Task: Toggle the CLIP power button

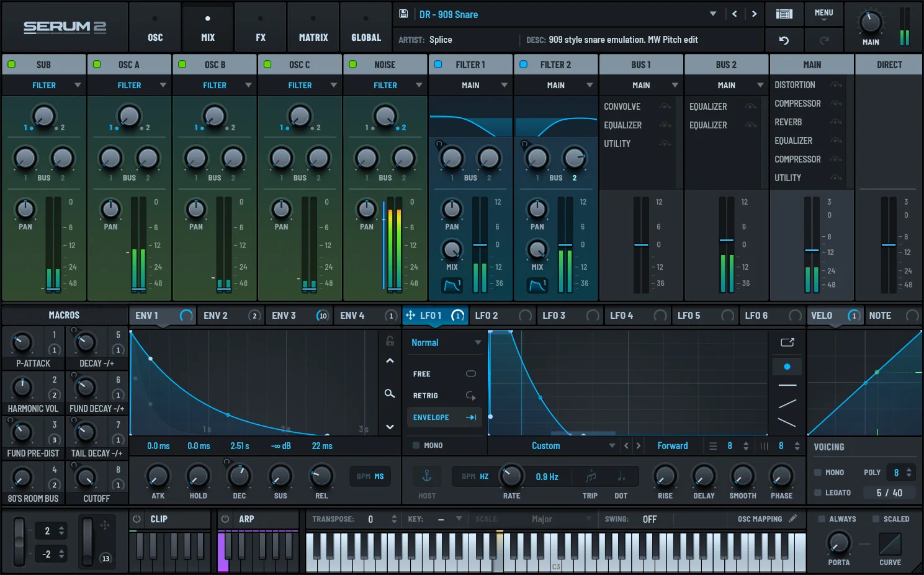Action: [137, 519]
